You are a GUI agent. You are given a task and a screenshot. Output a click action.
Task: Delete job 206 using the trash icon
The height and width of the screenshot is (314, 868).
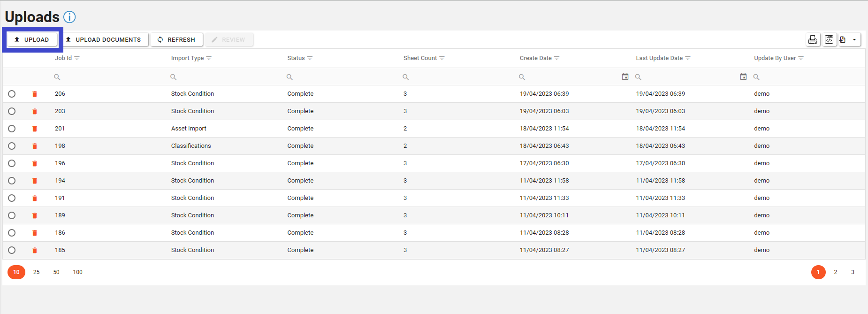click(x=35, y=94)
